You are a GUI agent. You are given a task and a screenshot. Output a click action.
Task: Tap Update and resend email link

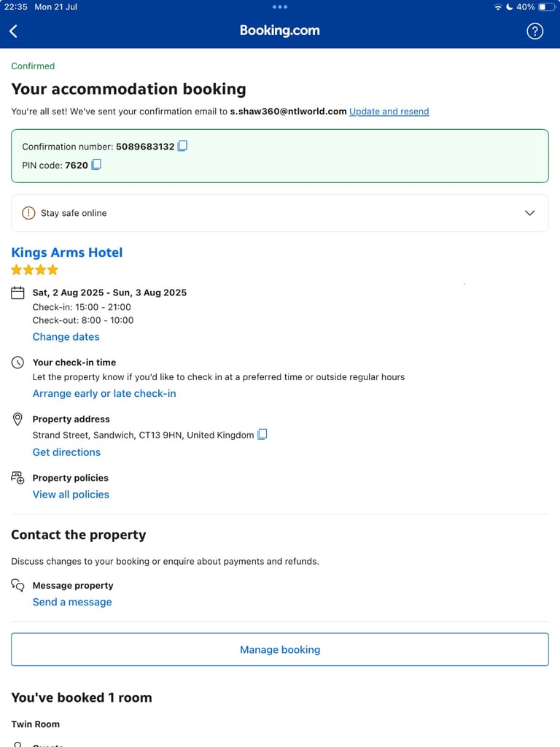tap(389, 112)
